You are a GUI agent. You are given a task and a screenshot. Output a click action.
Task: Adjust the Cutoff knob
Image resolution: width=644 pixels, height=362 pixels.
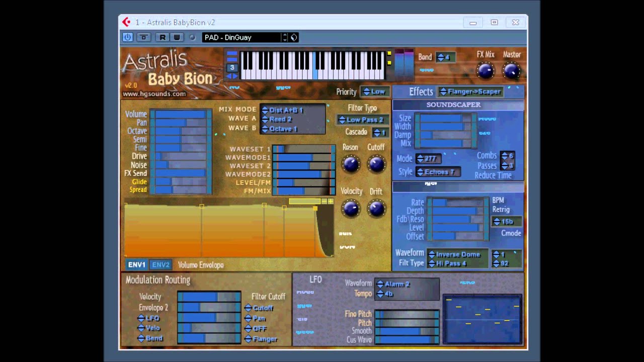click(x=376, y=163)
